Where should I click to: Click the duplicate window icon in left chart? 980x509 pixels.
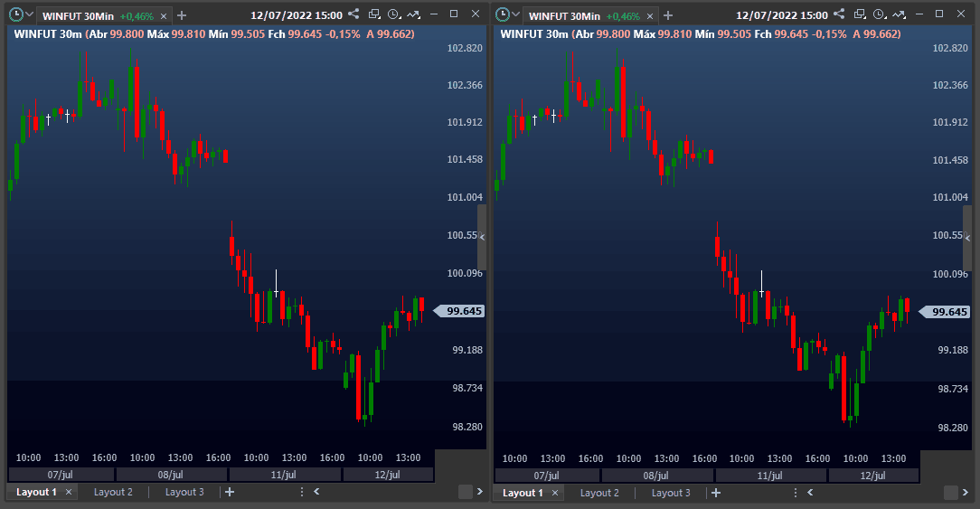[374, 14]
